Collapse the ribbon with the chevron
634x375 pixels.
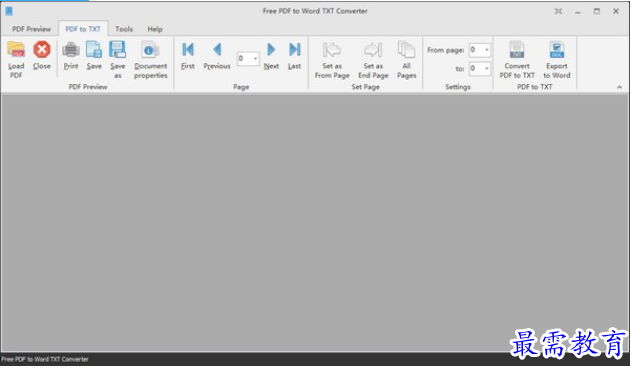619,87
